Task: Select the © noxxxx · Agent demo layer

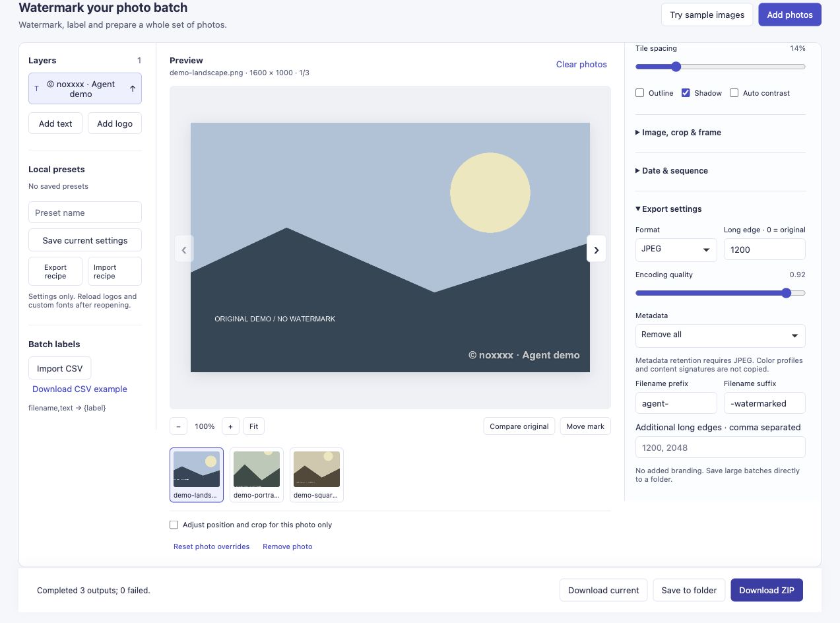Action: point(85,88)
